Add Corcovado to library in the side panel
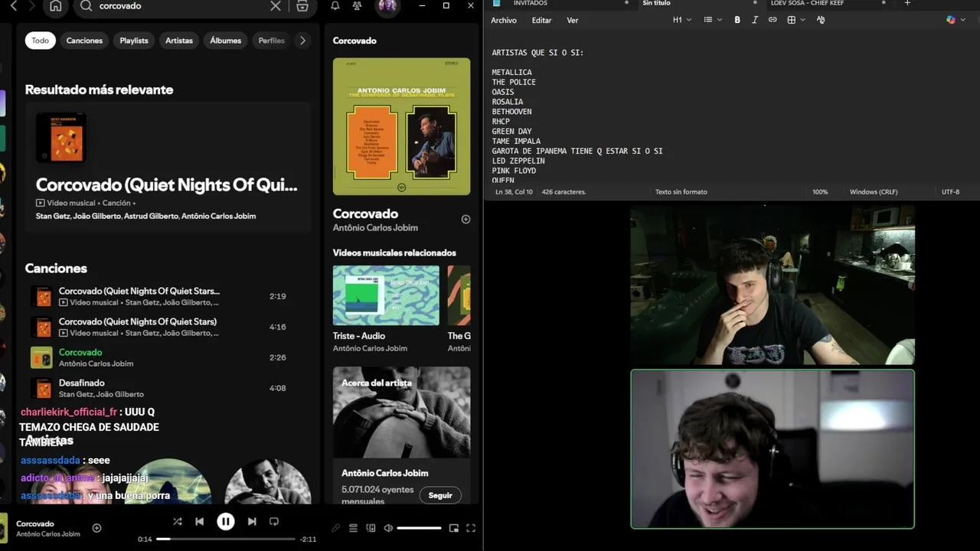Image resolution: width=980 pixels, height=551 pixels. [x=465, y=219]
